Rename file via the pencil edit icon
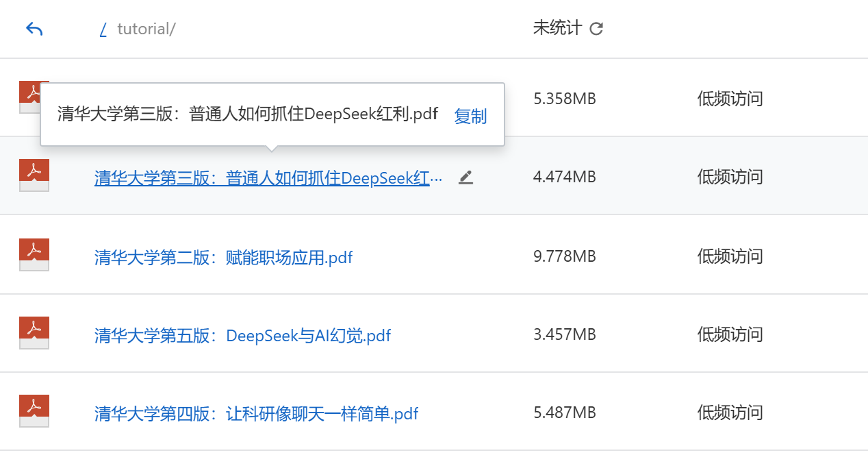Image resolution: width=868 pixels, height=455 pixels. tap(465, 177)
